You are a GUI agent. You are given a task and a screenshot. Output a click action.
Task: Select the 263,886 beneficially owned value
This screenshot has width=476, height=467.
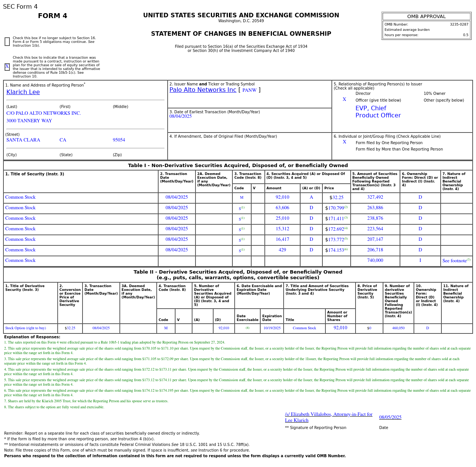[375, 208]
